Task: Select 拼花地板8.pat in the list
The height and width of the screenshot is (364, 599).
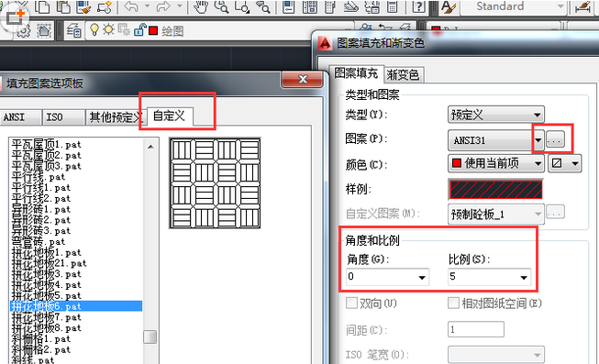Action: (x=46, y=327)
